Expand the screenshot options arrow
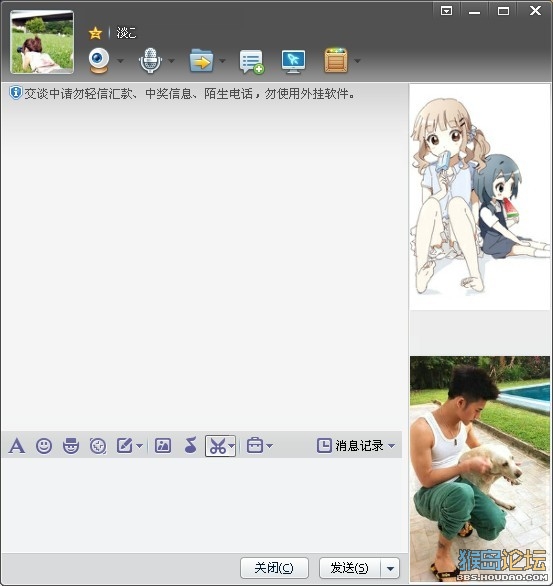Screen dimensions: 553x586 [x=232, y=446]
